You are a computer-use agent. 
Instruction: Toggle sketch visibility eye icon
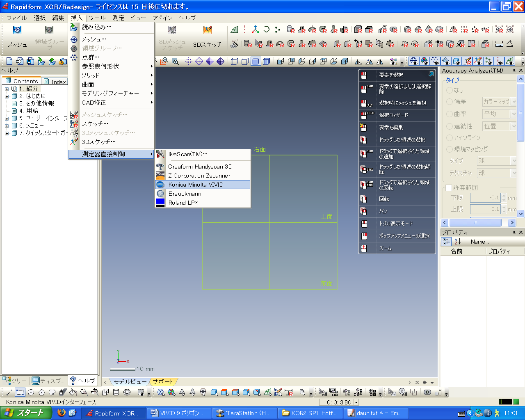(x=467, y=61)
